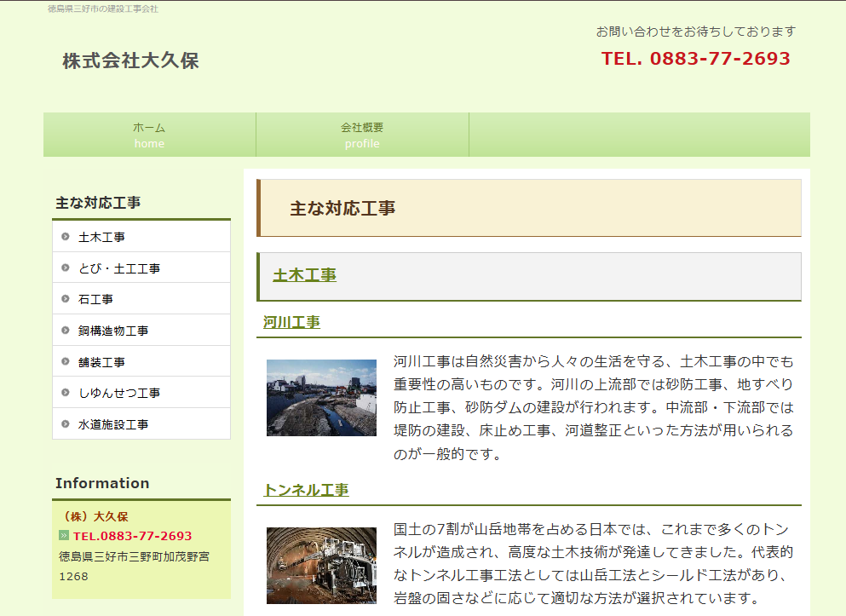The image size is (846, 616).
Task: Click the sidebar TEL.0883-77-2693 link
Action: 132,536
